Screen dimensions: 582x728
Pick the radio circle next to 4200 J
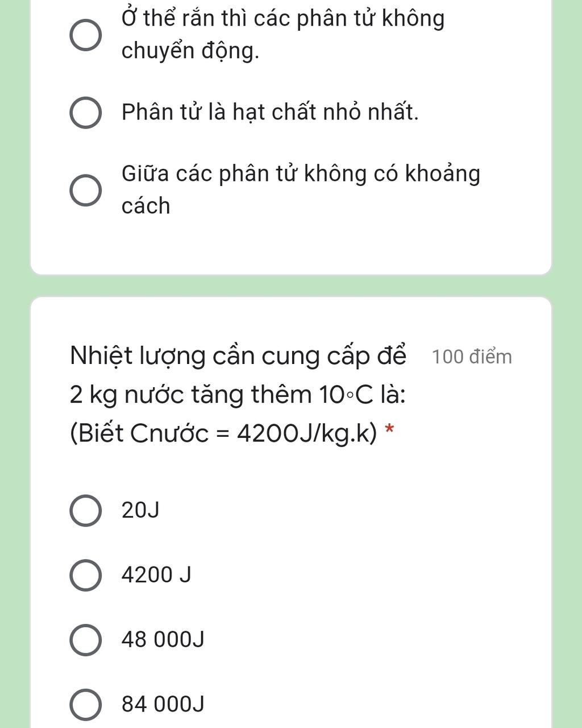click(86, 575)
